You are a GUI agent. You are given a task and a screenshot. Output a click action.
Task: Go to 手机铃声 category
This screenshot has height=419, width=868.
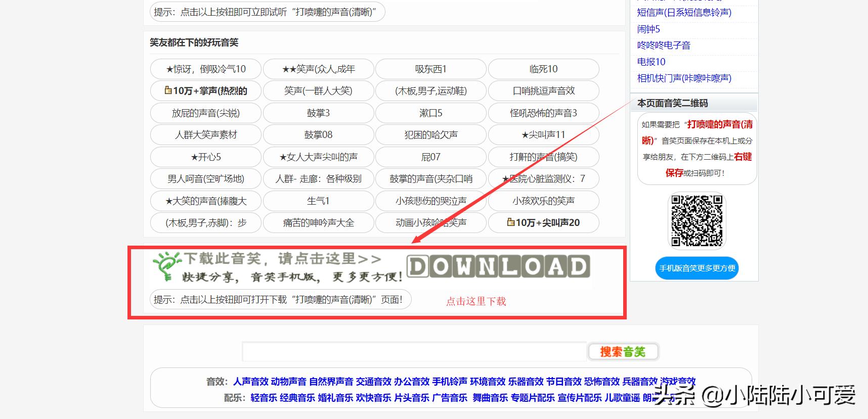pos(449,382)
